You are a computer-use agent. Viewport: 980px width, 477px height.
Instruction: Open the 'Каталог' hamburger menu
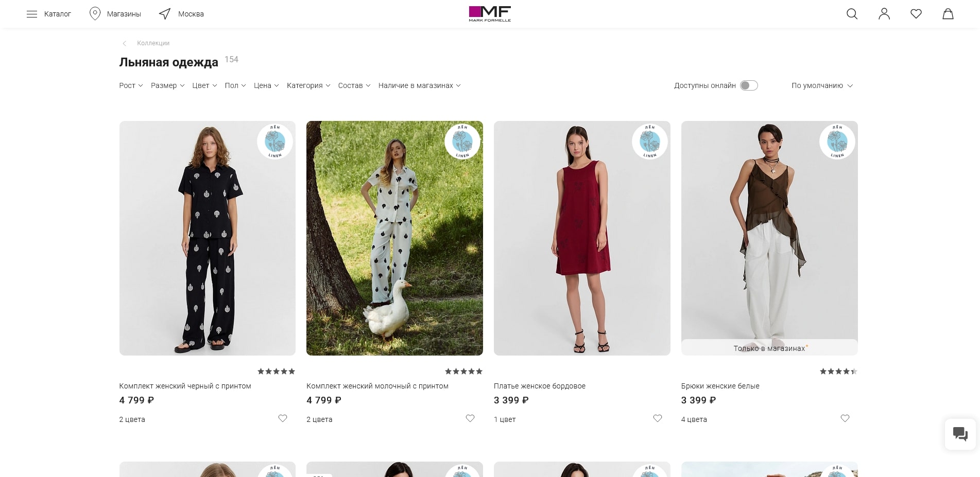[49, 14]
